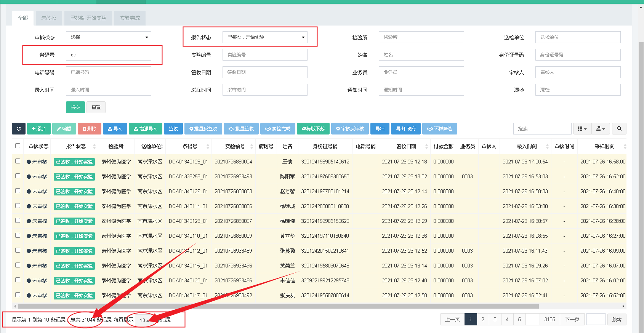Click the 实验完成 toolbar button

pyautogui.click(x=278, y=129)
